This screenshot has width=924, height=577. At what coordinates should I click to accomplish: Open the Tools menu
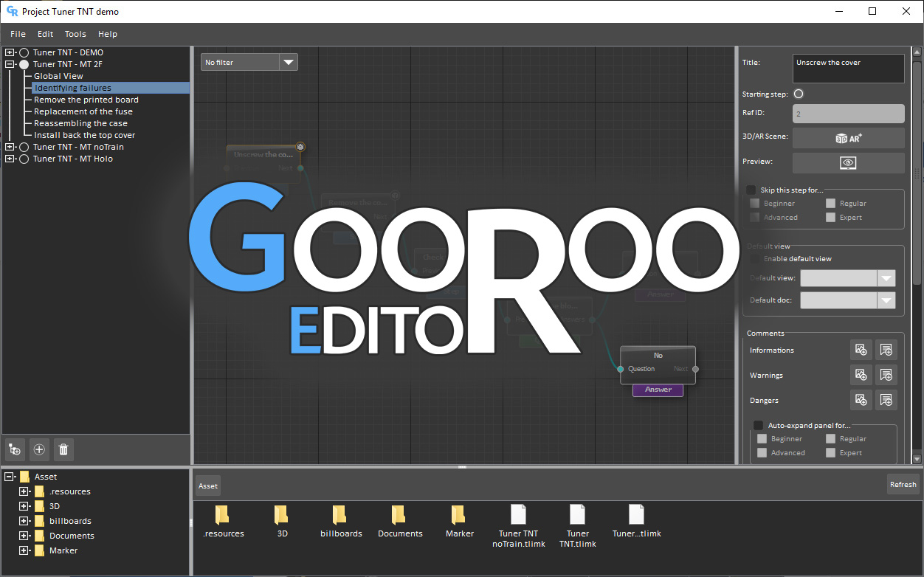point(75,34)
